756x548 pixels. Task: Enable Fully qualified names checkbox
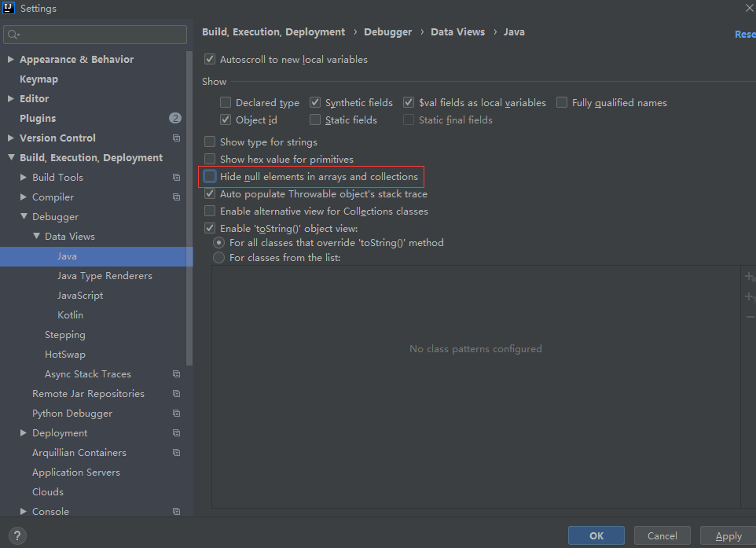point(562,103)
